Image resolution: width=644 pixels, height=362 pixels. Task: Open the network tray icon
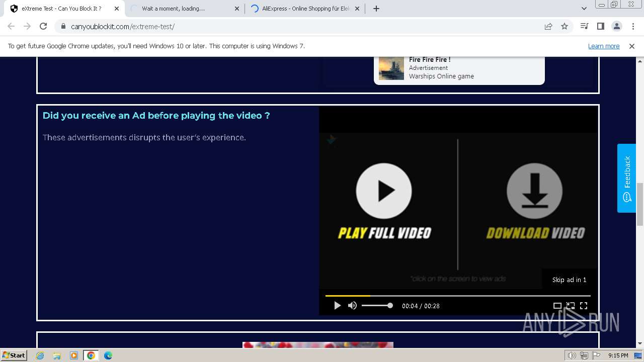click(584, 355)
